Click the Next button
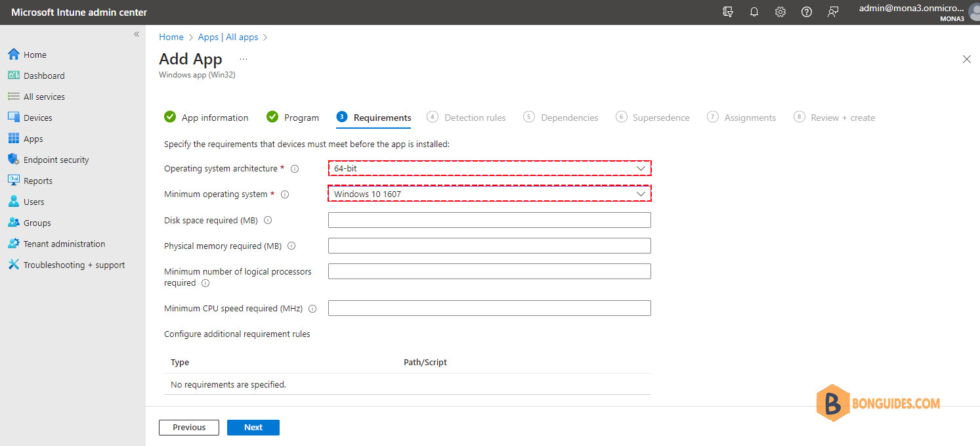 [253, 427]
